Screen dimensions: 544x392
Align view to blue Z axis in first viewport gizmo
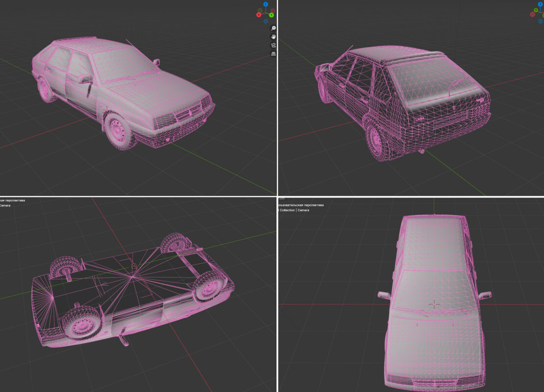click(266, 4)
